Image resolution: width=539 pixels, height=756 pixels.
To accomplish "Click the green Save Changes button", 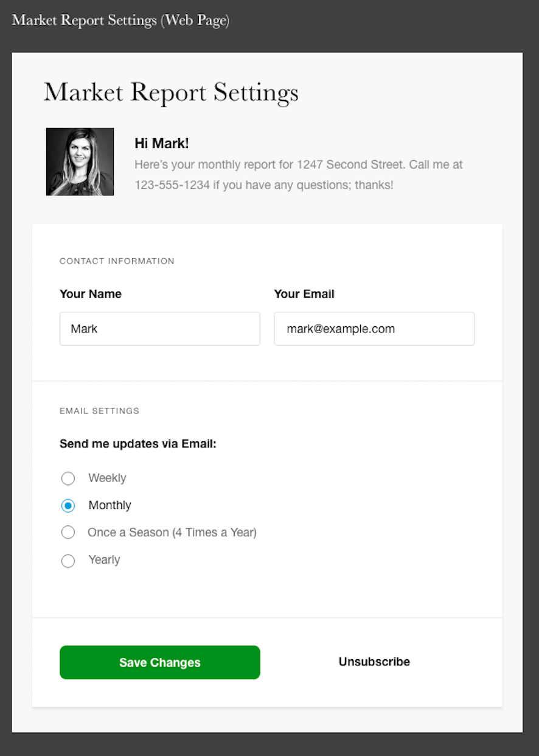I will tap(160, 662).
